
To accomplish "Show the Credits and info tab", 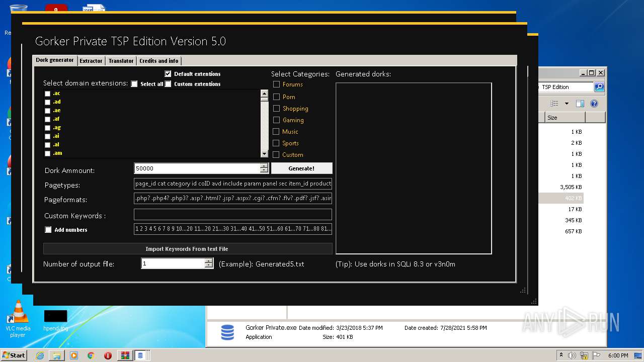I will pos(159,61).
